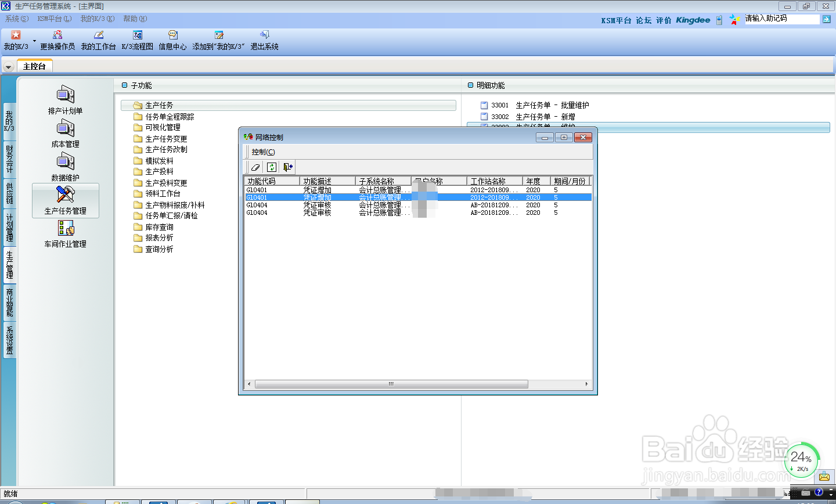Click the 退出系统 toolbar icon

click(x=264, y=40)
